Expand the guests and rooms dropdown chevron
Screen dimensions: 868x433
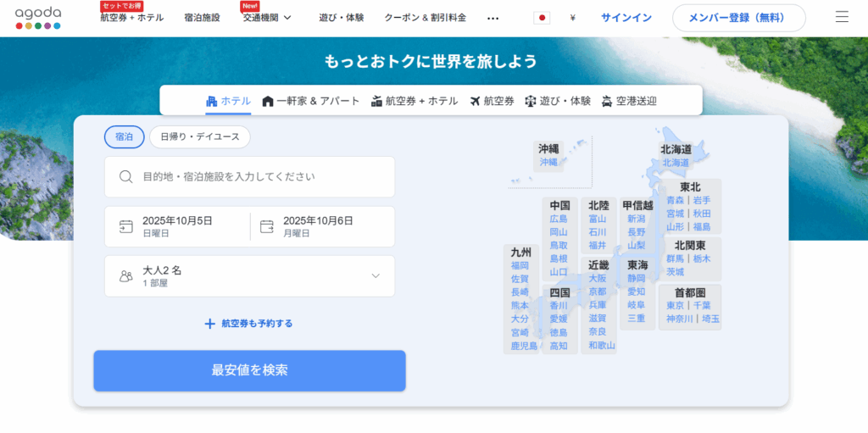click(376, 276)
